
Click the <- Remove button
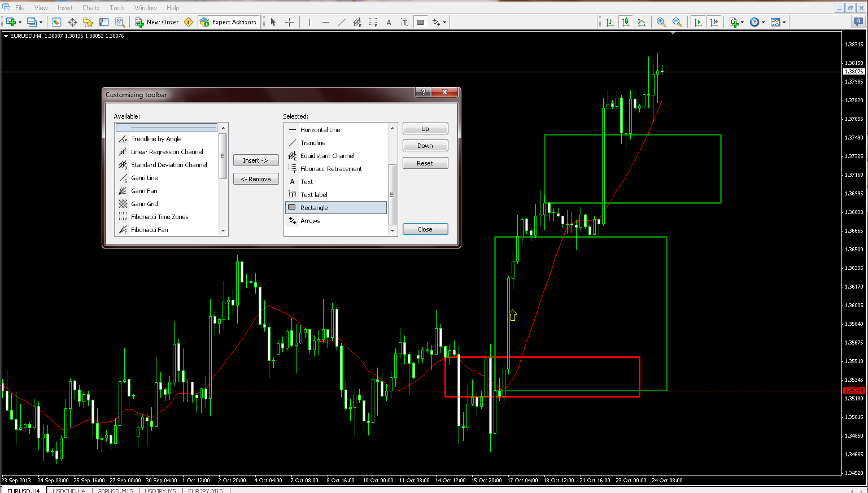tap(256, 179)
